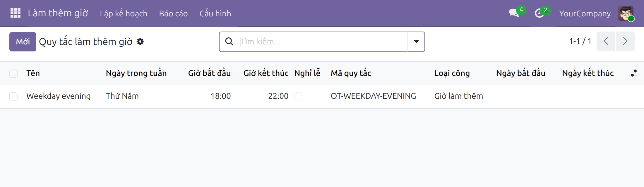Open the YourCompany company switcher
644x187 pixels.
(x=585, y=13)
